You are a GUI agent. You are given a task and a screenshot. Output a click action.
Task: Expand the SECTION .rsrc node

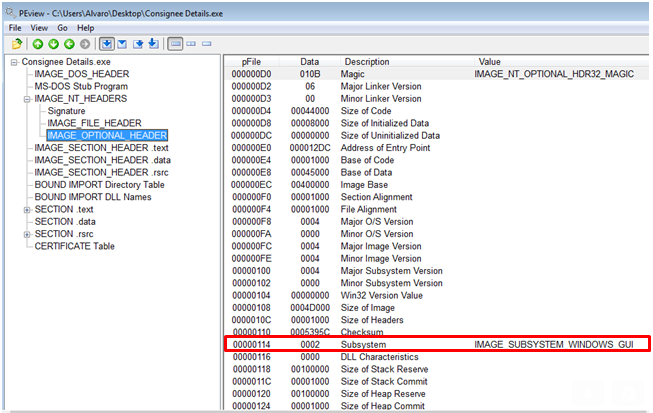(x=27, y=234)
